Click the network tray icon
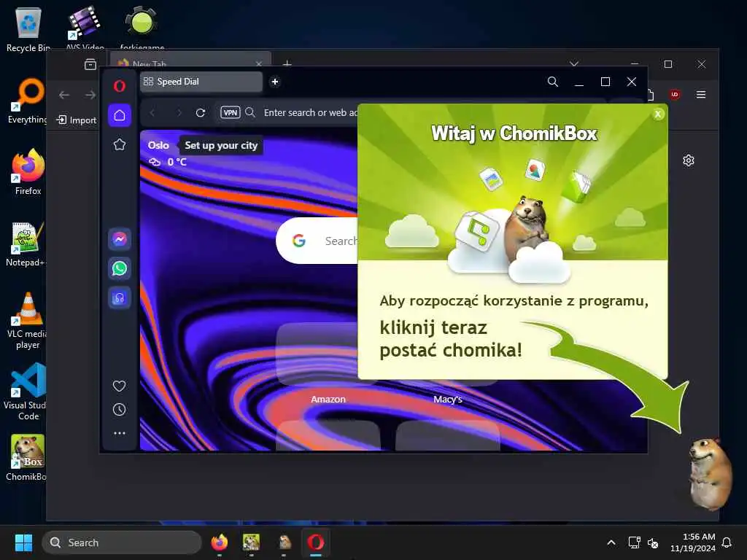This screenshot has height=560, width=747. pyautogui.click(x=634, y=542)
